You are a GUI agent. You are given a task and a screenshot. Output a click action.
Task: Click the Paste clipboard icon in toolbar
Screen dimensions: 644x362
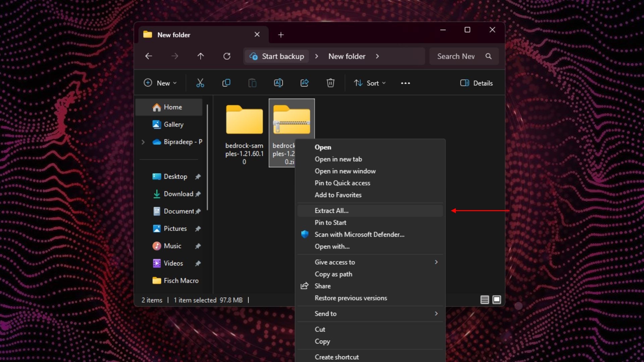coord(252,83)
